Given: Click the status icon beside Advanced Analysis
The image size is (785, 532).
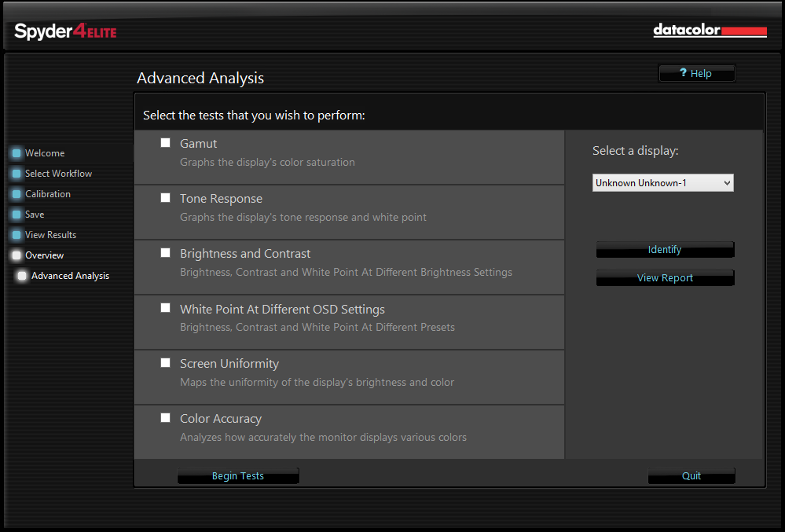Looking at the screenshot, I should [x=22, y=275].
